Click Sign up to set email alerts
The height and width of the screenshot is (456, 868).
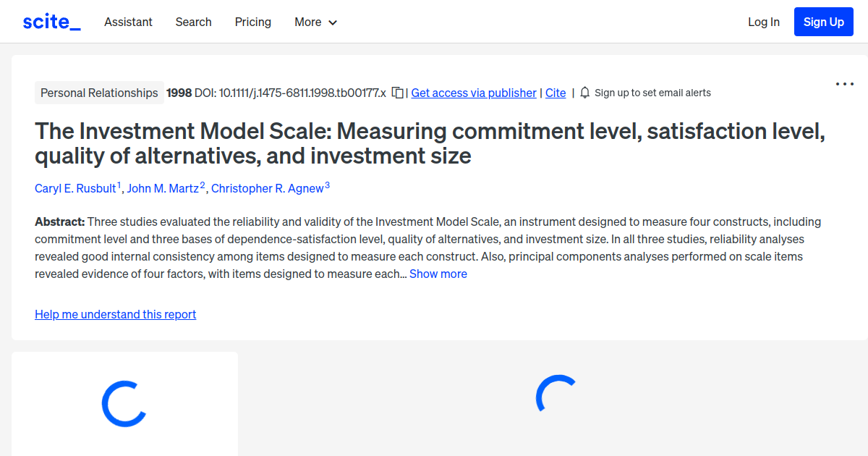click(652, 93)
